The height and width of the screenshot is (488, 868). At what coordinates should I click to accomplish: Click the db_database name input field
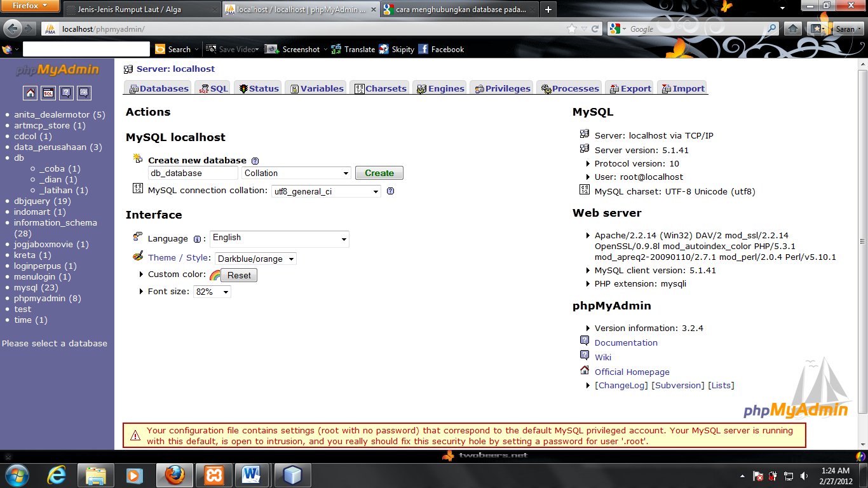(193, 173)
